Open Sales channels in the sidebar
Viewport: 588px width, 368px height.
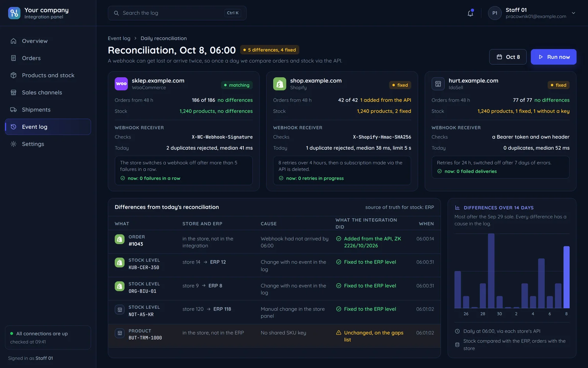(x=48, y=92)
